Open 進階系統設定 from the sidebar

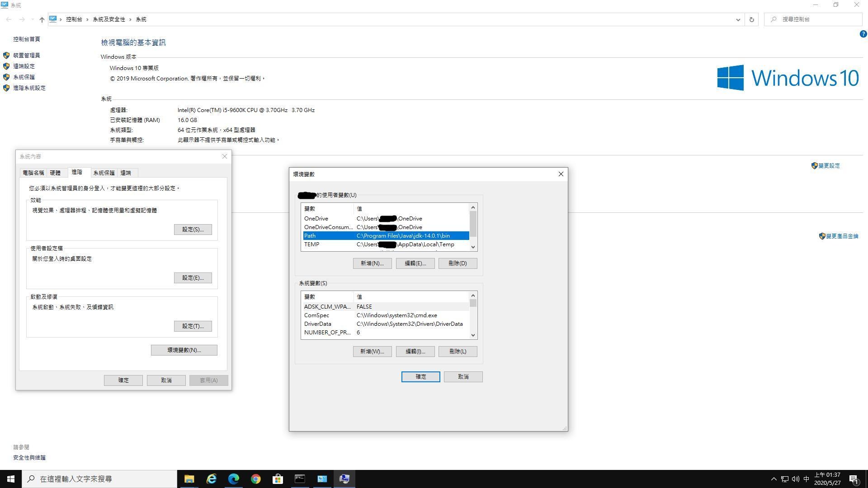pyautogui.click(x=28, y=88)
